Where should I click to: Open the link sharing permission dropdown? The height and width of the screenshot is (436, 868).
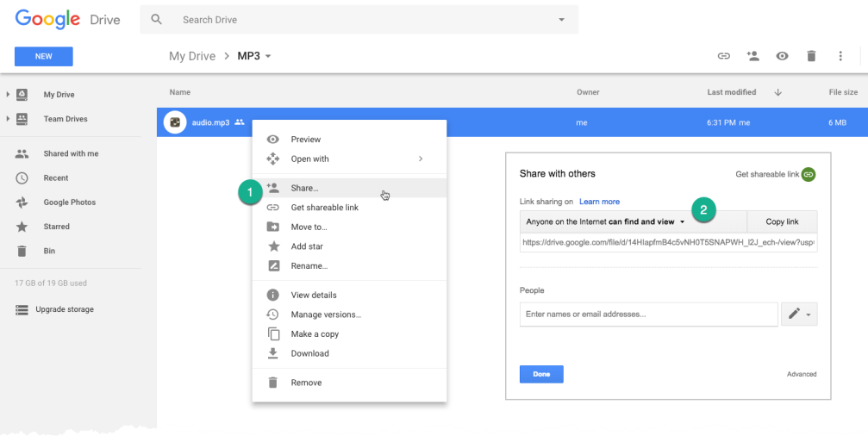pyautogui.click(x=634, y=221)
